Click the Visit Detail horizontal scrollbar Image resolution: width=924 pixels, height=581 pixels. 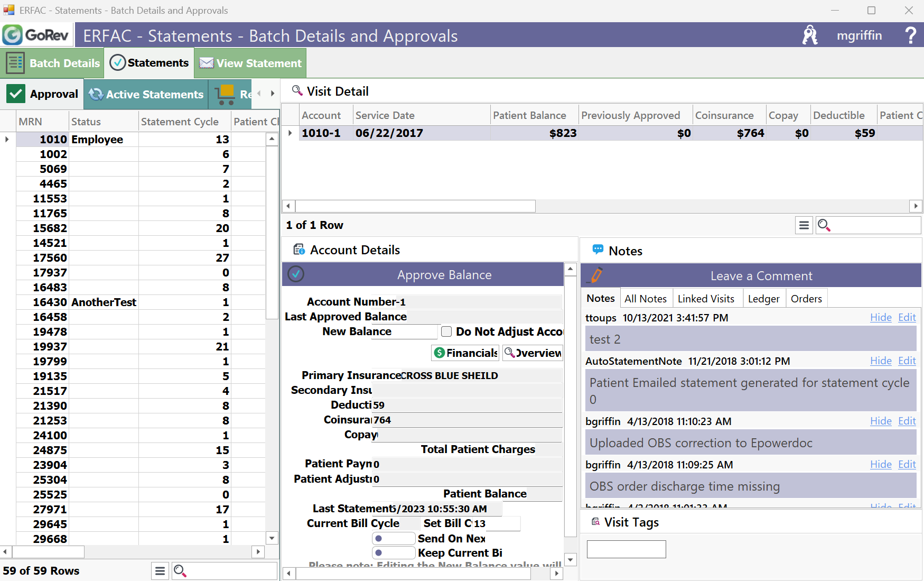click(x=415, y=206)
